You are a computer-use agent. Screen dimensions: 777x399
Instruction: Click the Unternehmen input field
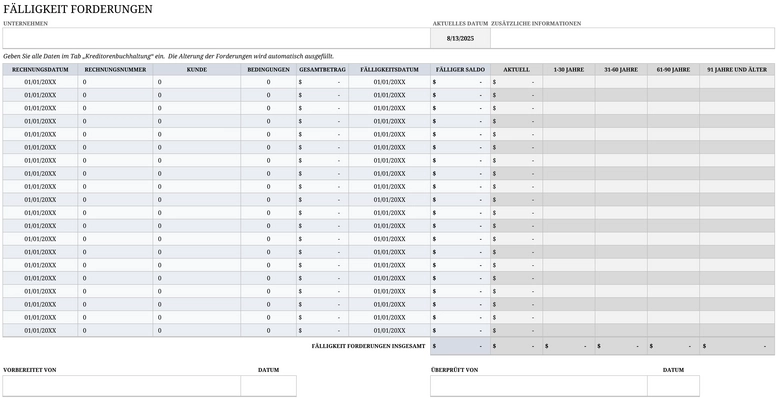point(216,38)
